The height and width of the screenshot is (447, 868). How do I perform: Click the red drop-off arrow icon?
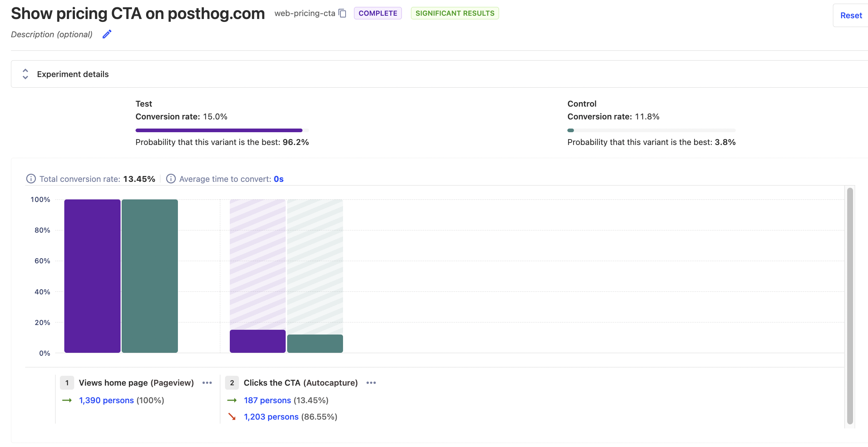(x=232, y=417)
